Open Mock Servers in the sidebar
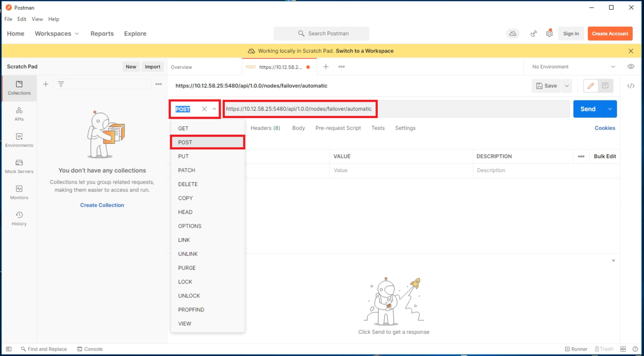 tap(19, 166)
